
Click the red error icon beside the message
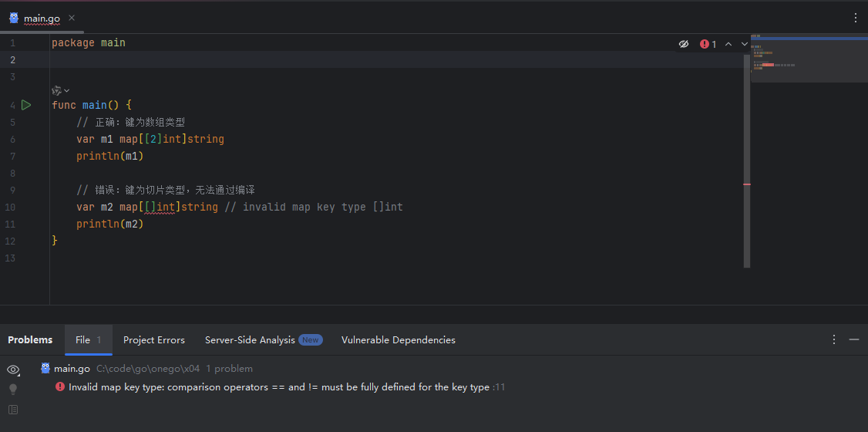(x=60, y=386)
